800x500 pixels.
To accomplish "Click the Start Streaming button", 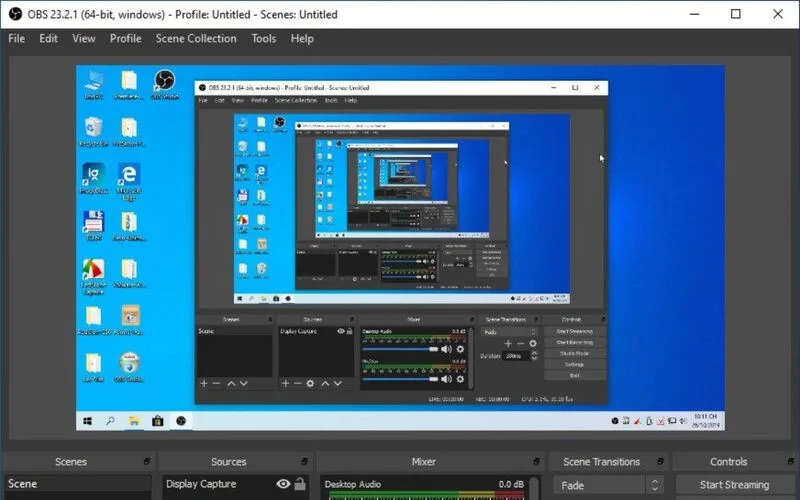I will (x=734, y=485).
